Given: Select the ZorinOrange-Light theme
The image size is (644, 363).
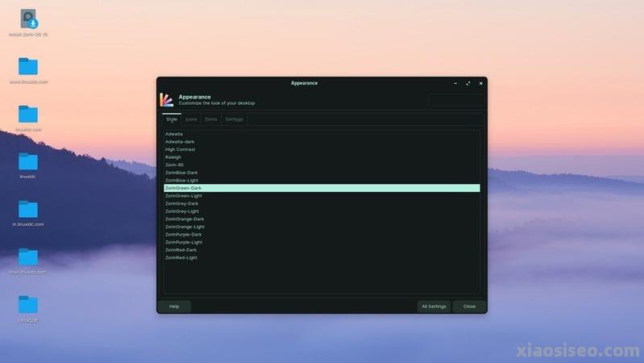Looking at the screenshot, I should point(322,227).
